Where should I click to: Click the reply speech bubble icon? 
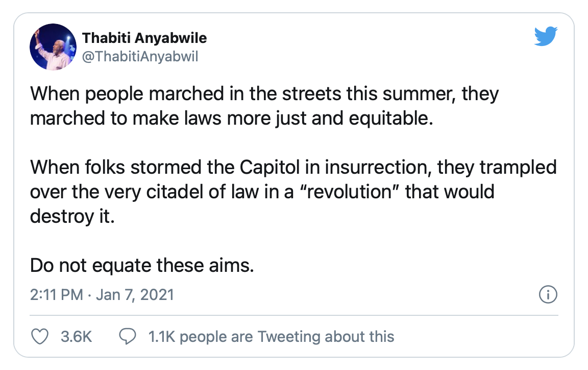click(x=127, y=336)
